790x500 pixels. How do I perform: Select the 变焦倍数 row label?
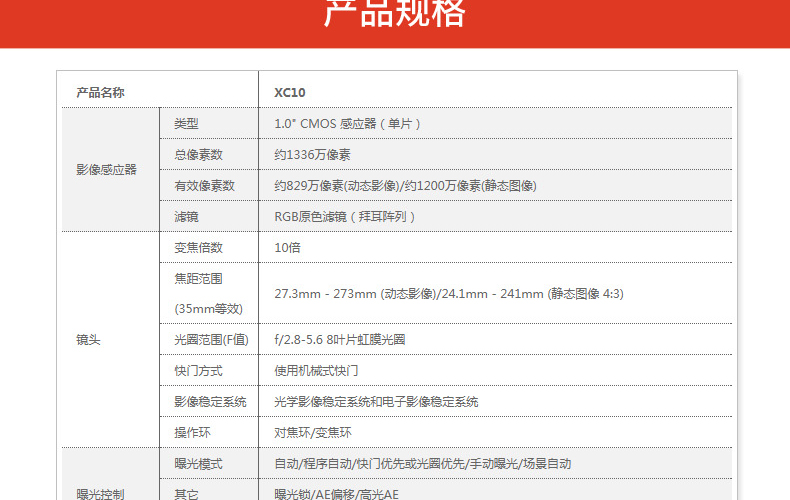tap(199, 247)
